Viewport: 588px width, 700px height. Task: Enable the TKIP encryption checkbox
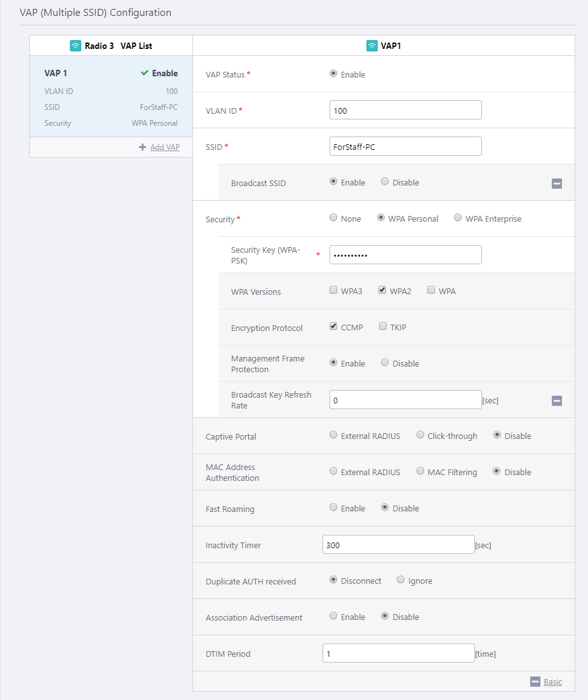383,326
